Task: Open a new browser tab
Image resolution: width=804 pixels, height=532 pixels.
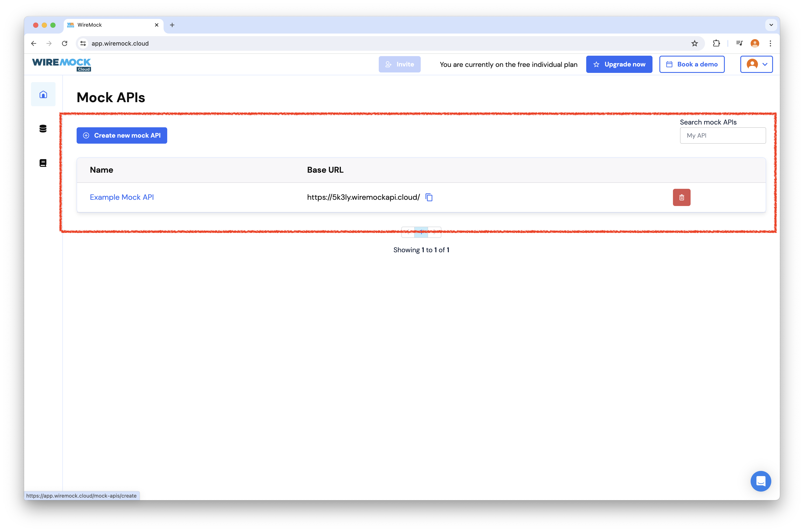Action: coord(172,25)
